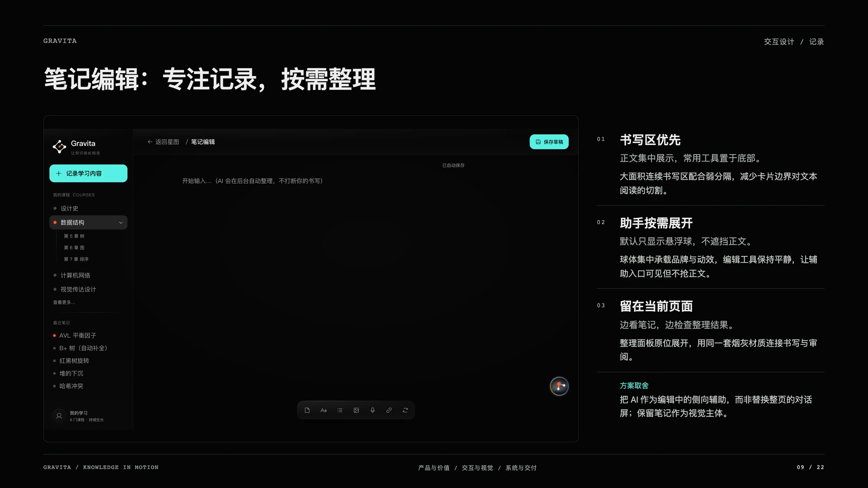Image resolution: width=868 pixels, height=488 pixels.
Task: Open chapter 第 5 章 树
Action: point(74,236)
